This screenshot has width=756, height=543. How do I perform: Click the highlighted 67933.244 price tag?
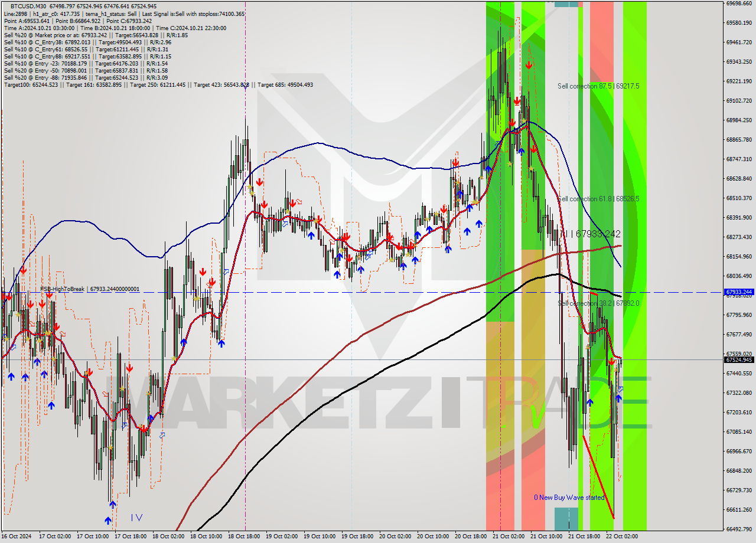pyautogui.click(x=739, y=292)
